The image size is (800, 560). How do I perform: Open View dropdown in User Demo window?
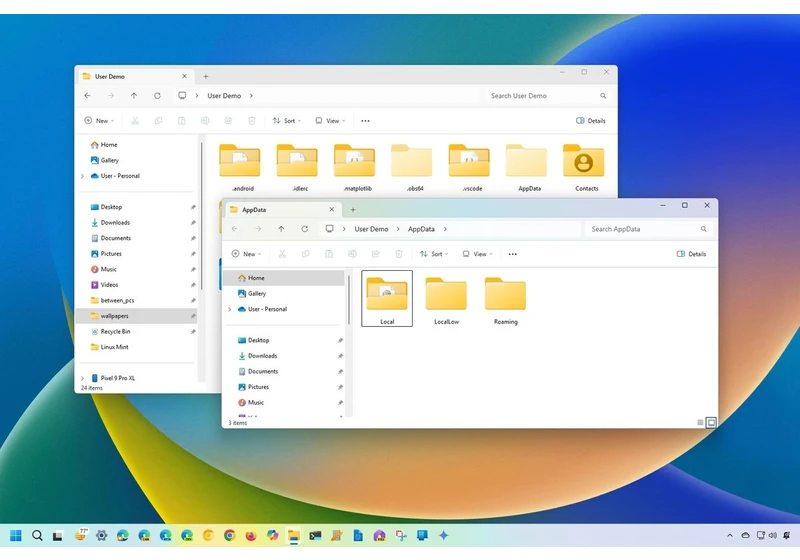(x=330, y=121)
